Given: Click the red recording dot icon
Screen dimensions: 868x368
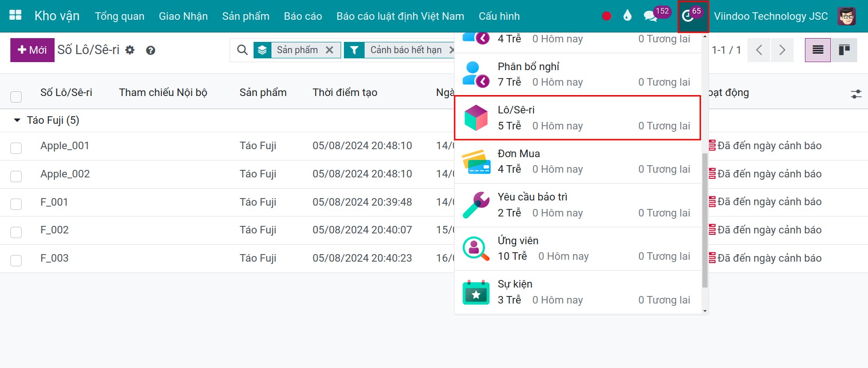Looking at the screenshot, I should tap(606, 16).
